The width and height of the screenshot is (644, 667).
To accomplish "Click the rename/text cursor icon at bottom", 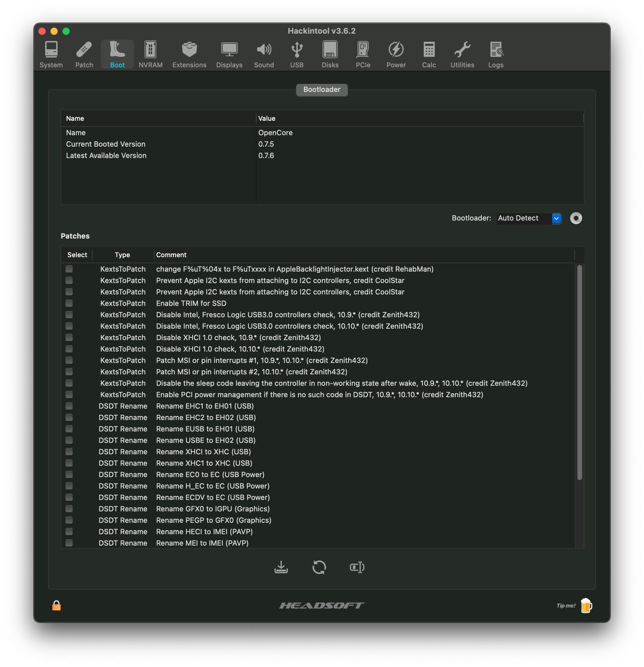I will tap(357, 567).
